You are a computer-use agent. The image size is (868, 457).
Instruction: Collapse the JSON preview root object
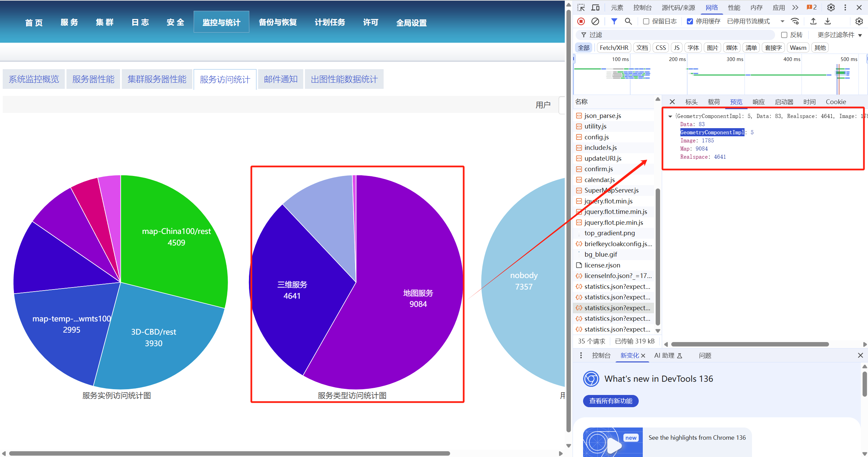pos(670,116)
